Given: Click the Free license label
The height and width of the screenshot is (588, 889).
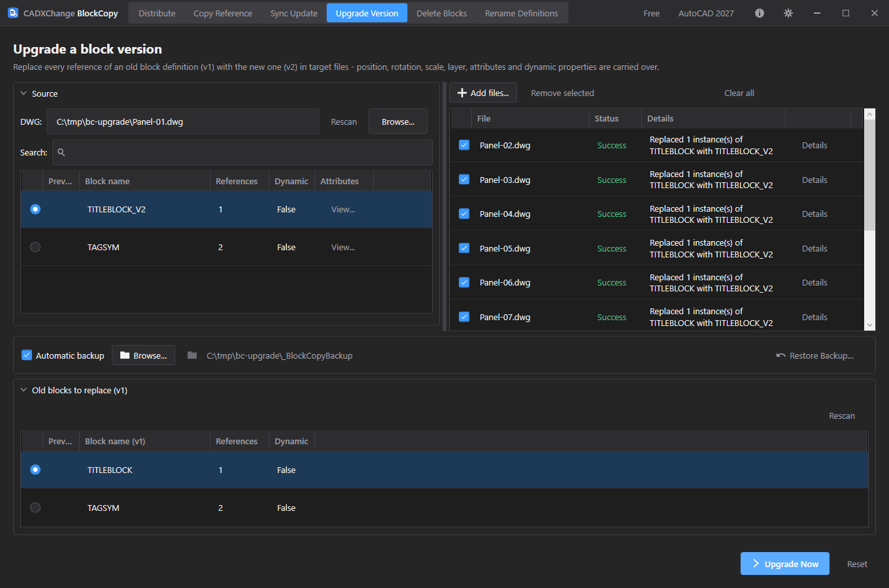Looking at the screenshot, I should click(x=652, y=13).
